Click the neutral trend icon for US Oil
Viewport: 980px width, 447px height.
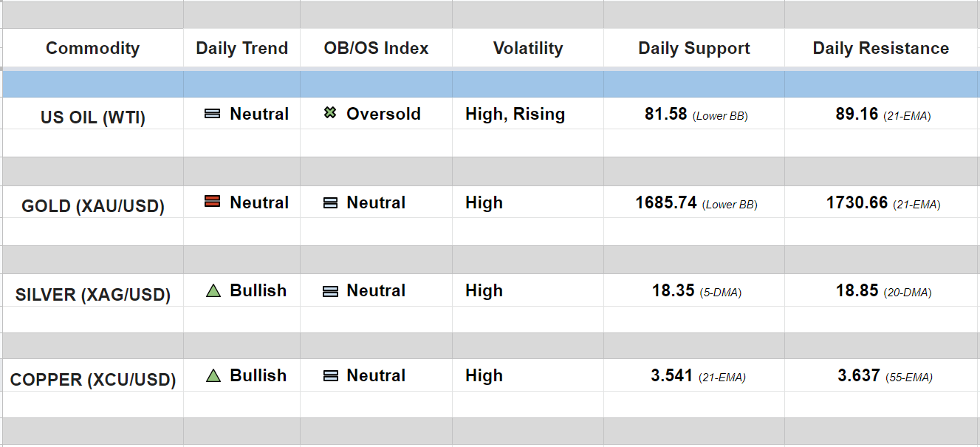pyautogui.click(x=213, y=114)
